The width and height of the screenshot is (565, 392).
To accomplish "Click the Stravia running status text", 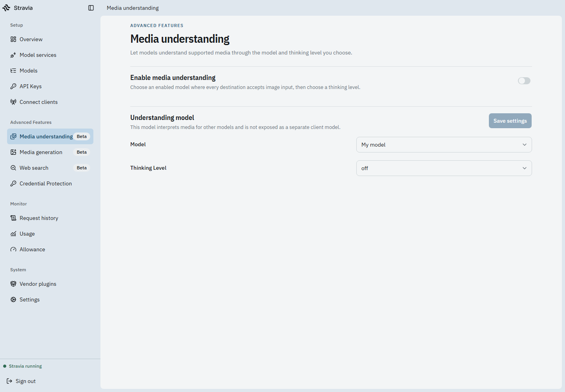I will coord(26,366).
